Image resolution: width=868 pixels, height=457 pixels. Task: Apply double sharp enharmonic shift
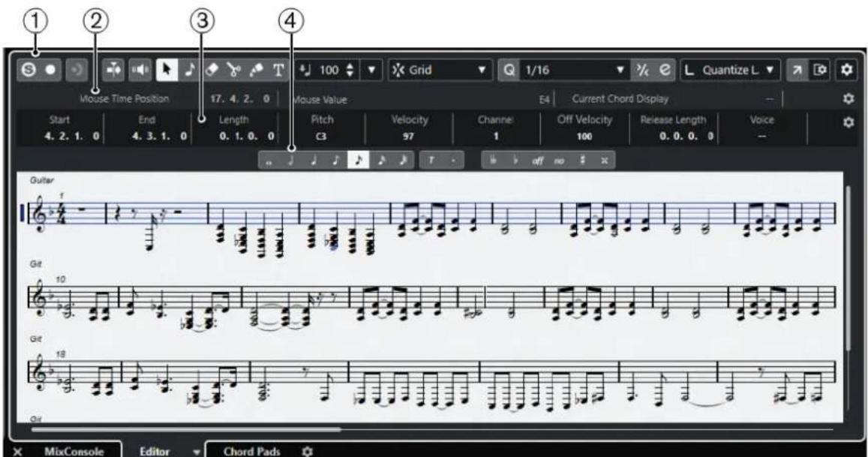[604, 161]
